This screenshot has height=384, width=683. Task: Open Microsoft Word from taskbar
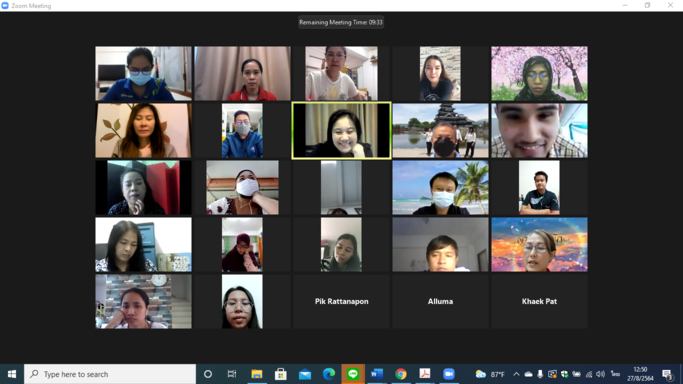(x=377, y=374)
